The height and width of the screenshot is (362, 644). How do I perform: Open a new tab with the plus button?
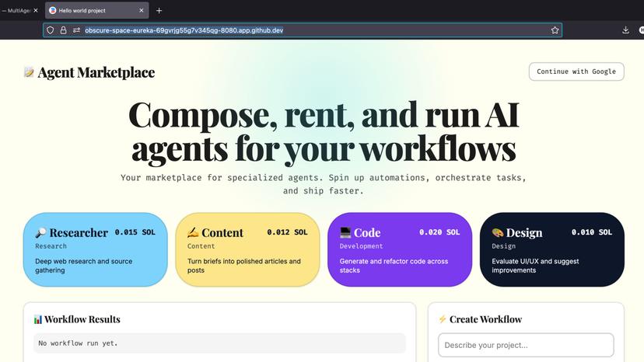pos(159,11)
